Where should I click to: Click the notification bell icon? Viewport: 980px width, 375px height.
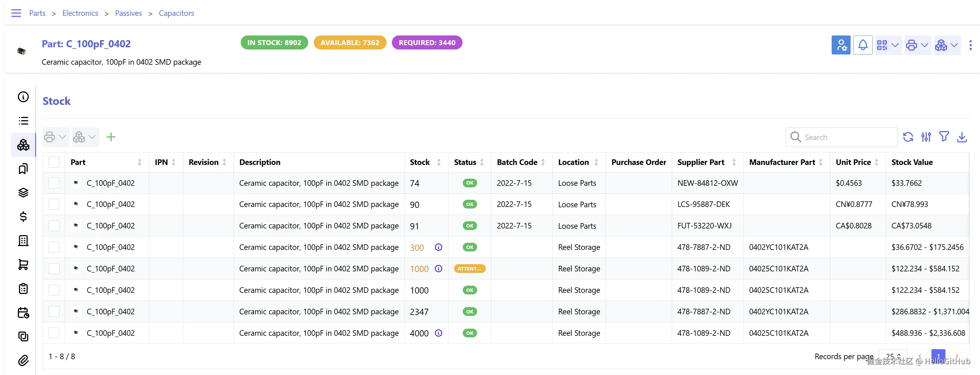862,45
